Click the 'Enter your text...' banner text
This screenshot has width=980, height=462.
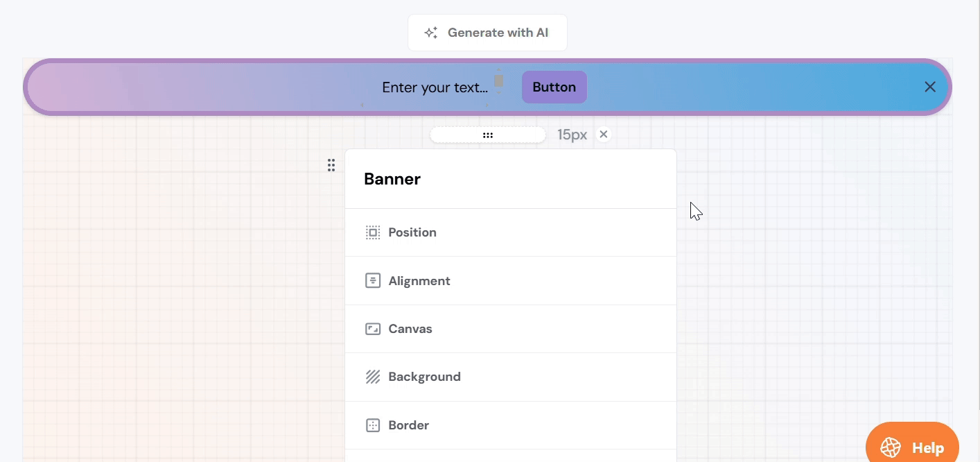point(435,87)
